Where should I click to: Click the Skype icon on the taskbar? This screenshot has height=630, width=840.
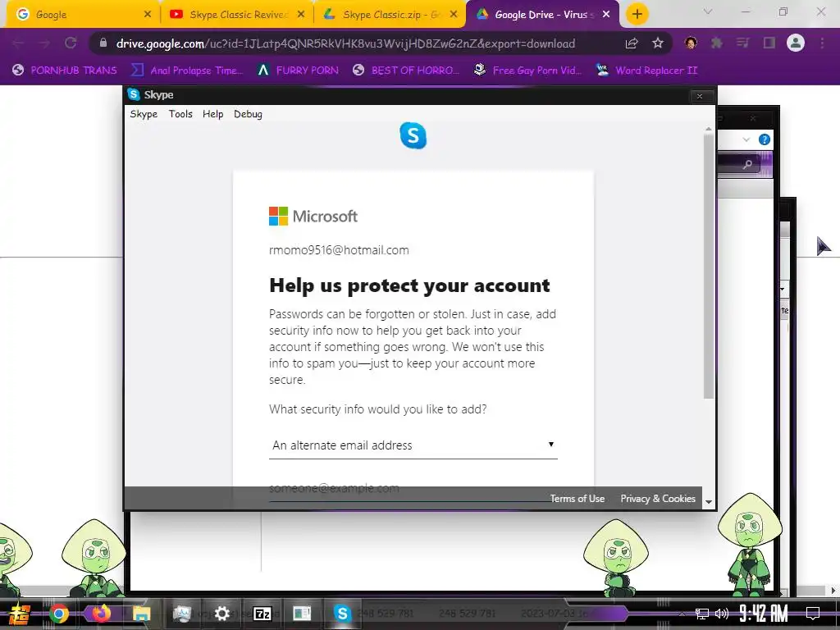click(x=342, y=614)
